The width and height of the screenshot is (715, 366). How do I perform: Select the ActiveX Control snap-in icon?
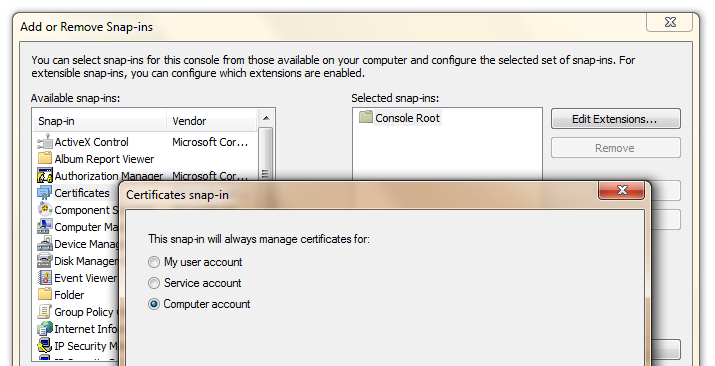[x=45, y=142]
